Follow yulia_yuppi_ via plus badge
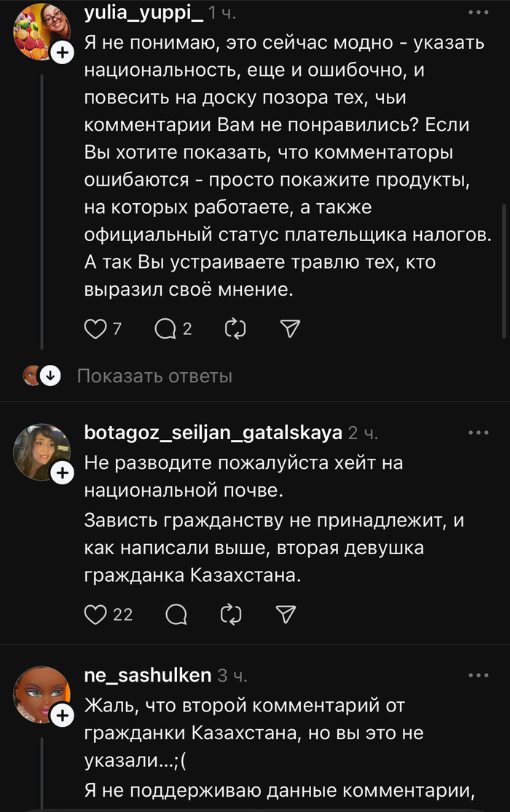Image resolution: width=510 pixels, height=812 pixels. click(x=63, y=53)
